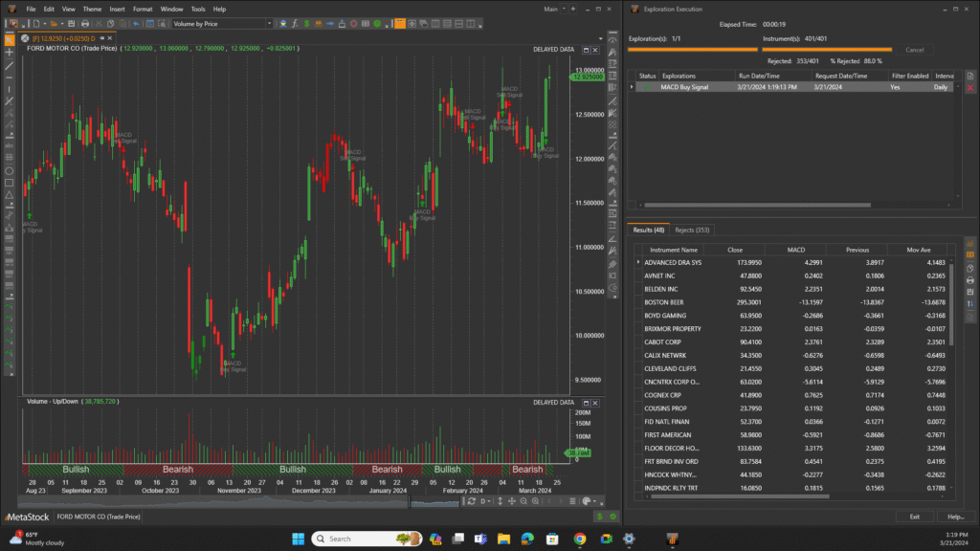Open the periodicity D dropdown below chart

coord(486,501)
